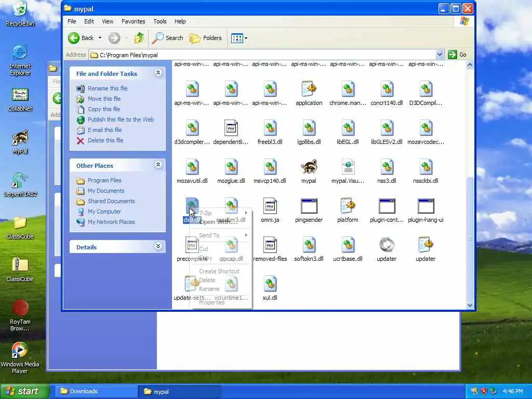Click the file list scrollbar down arrow
The width and height of the screenshot is (532, 399).
470,305
